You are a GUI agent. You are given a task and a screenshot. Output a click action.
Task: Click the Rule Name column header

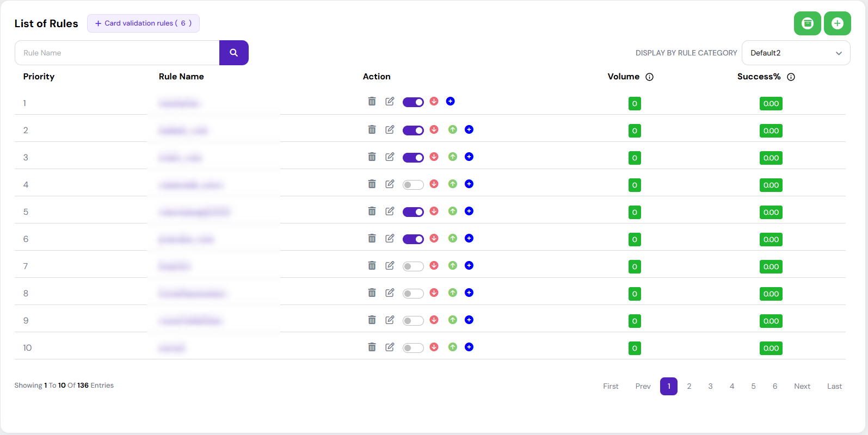[x=181, y=77]
